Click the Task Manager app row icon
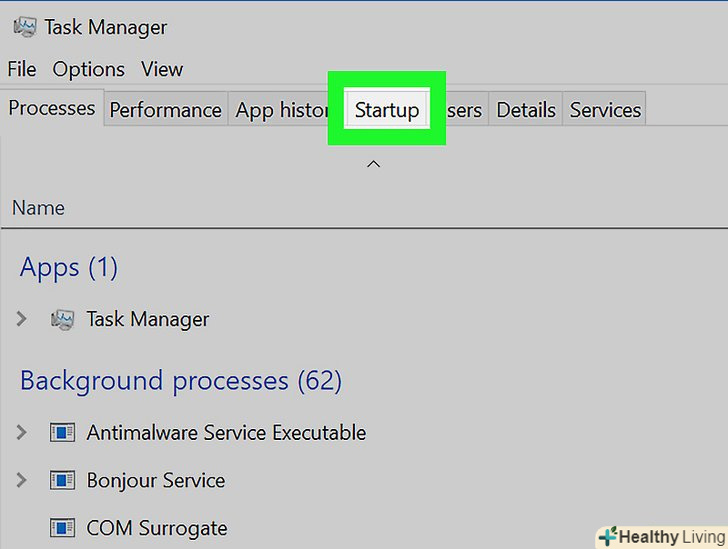This screenshot has width=728, height=549. (62, 320)
